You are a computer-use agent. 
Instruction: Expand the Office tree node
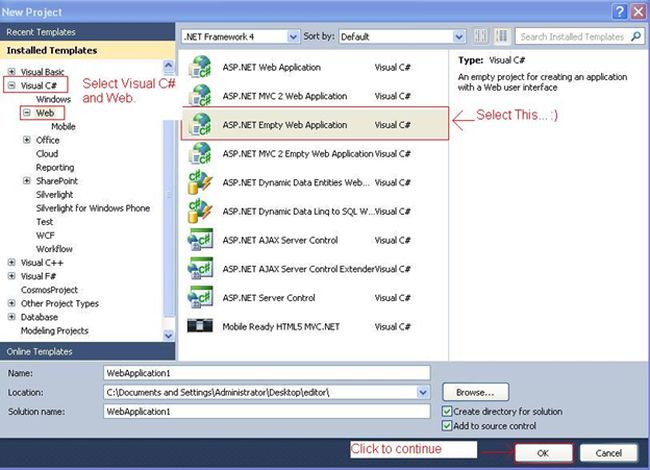(27, 140)
